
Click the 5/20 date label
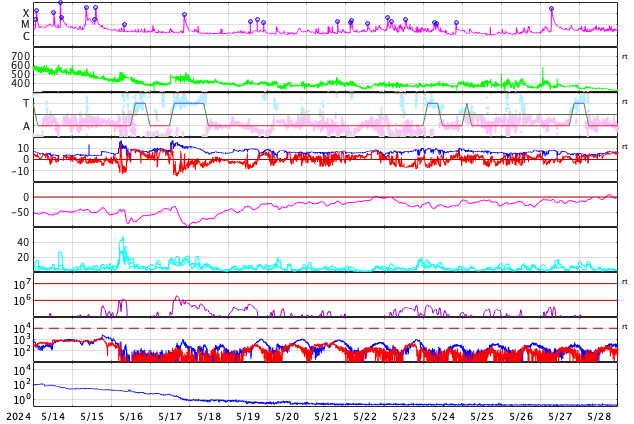pyautogui.click(x=287, y=416)
